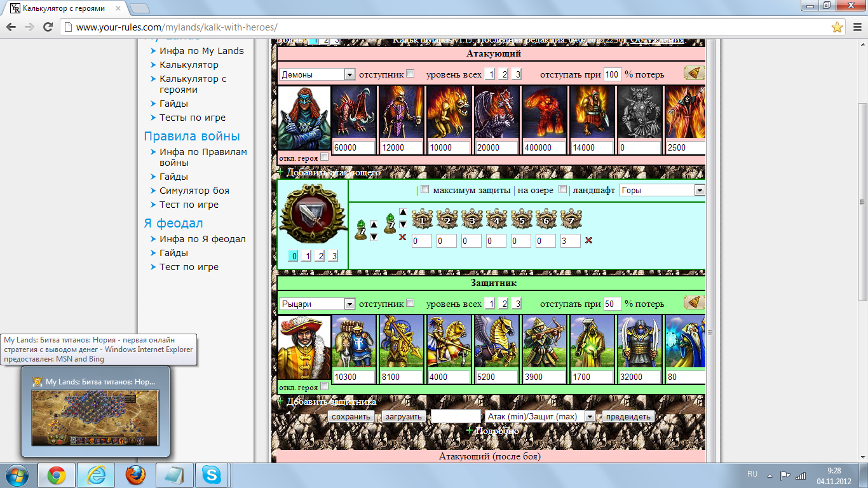The width and height of the screenshot is (868, 488).
Task: Select hooded healer unit icon above 1700
Action: pyautogui.click(x=592, y=341)
